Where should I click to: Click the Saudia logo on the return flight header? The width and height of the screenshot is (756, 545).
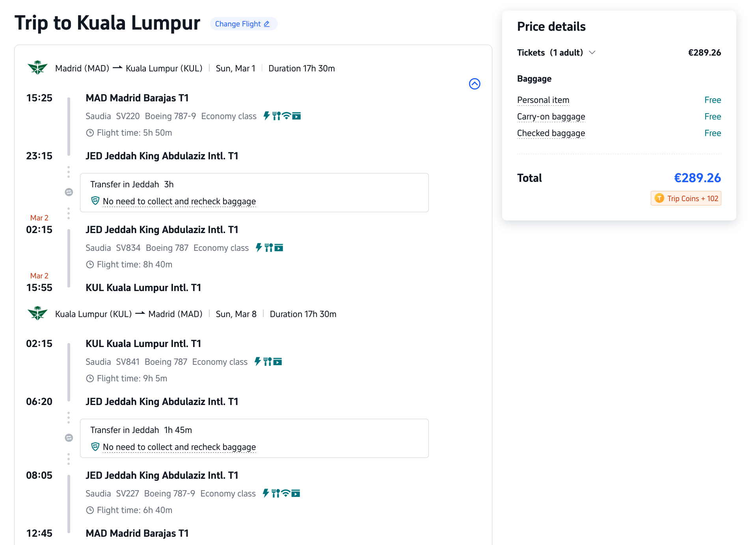pos(37,314)
